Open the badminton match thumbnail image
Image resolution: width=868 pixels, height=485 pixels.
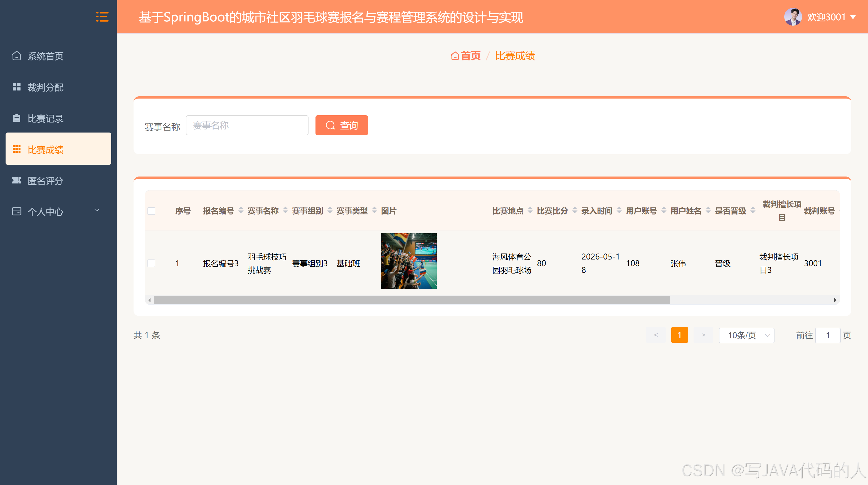(409, 261)
